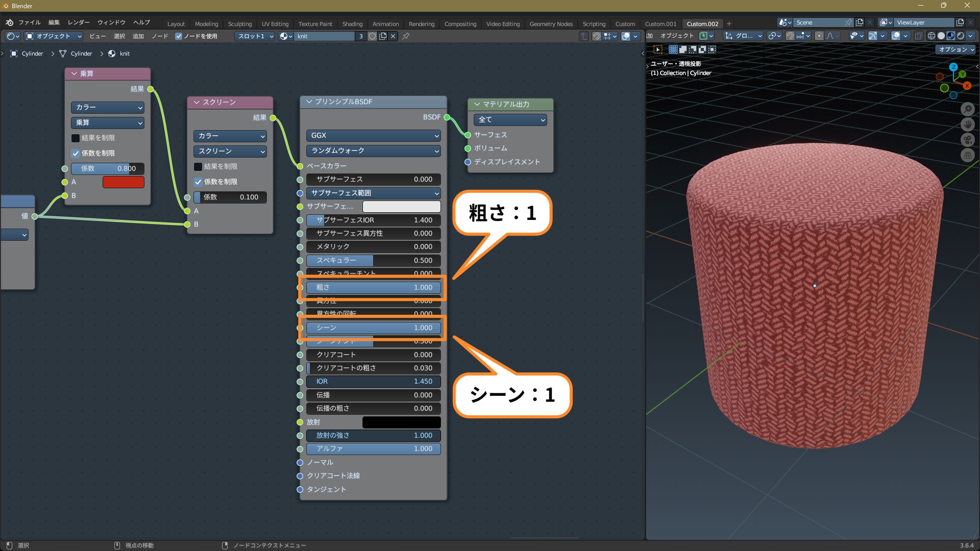This screenshot has width=980, height=551.
Task: Click the red color swatch for input A
Action: tap(123, 182)
